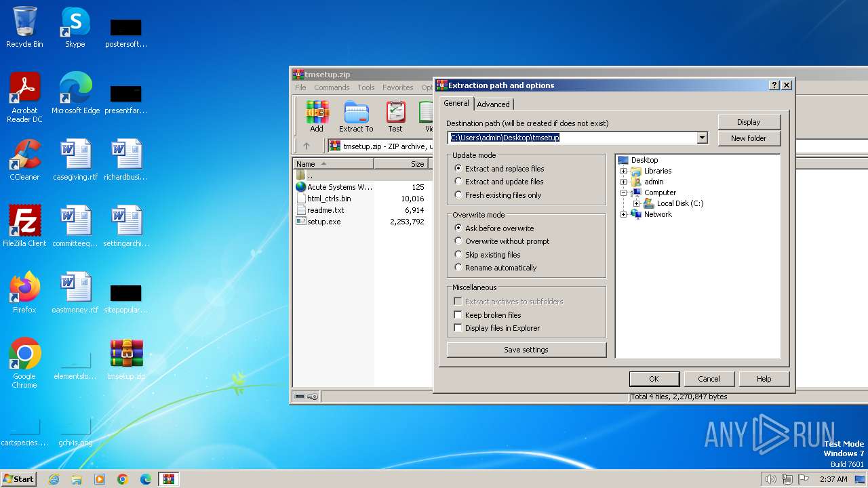Screen dimensions: 868x488
Task: Open Internet Explorer from taskbar
Action: [54, 479]
